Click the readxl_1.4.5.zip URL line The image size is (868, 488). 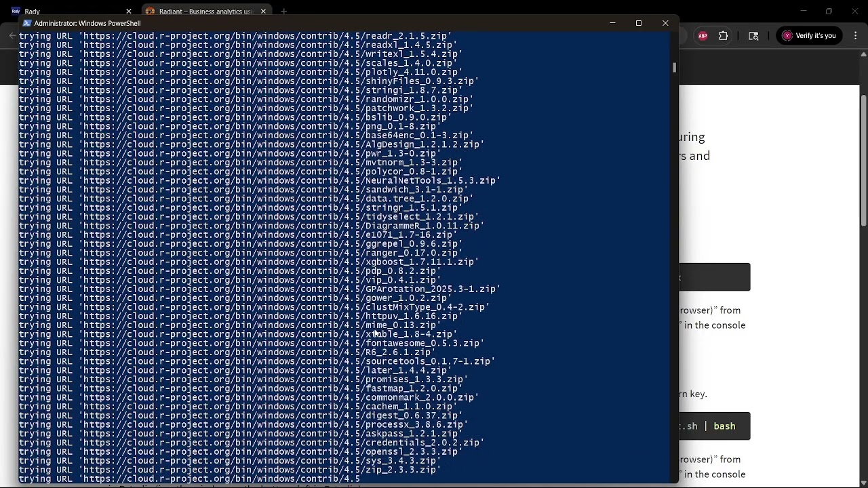(238, 45)
